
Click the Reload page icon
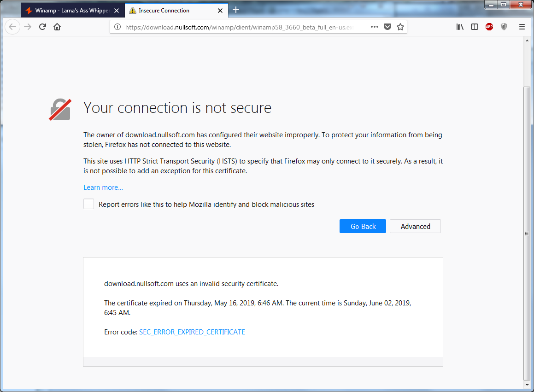pyautogui.click(x=42, y=27)
